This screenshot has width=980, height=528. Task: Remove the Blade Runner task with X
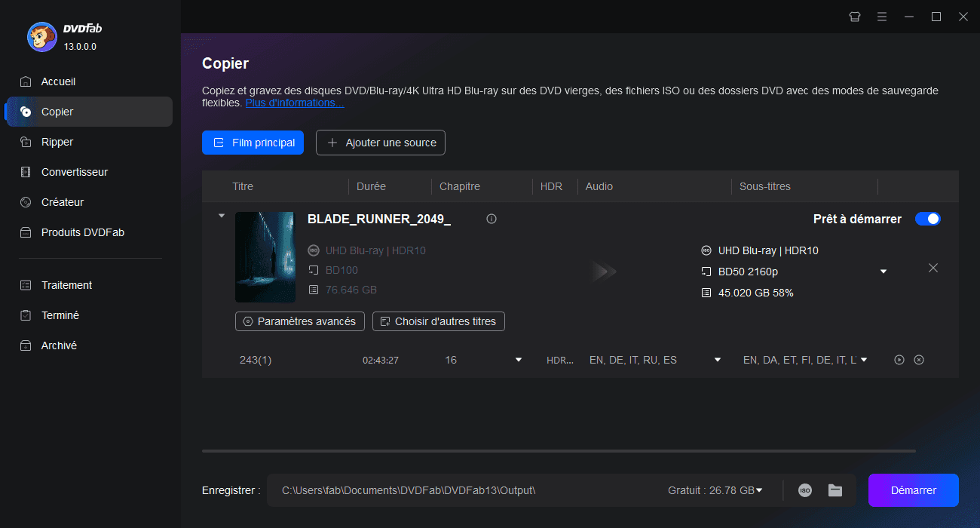933,268
